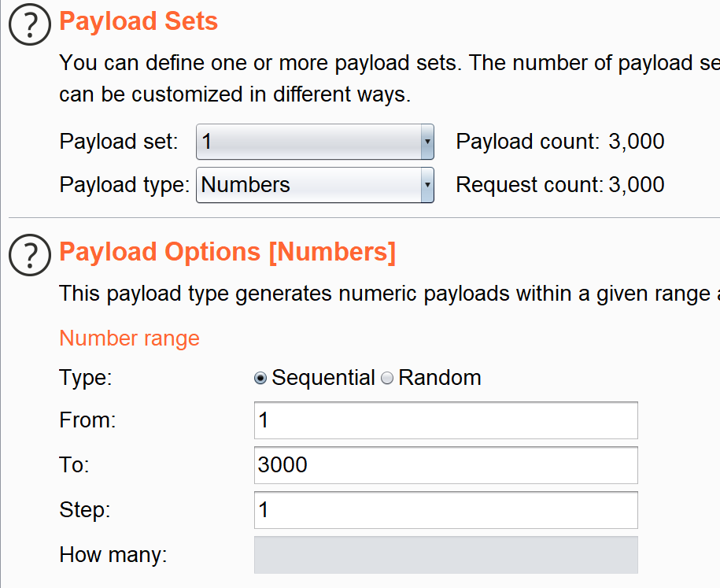Click the Payload type dropdown arrow
Image resolution: width=720 pixels, height=588 pixels.
[x=426, y=185]
